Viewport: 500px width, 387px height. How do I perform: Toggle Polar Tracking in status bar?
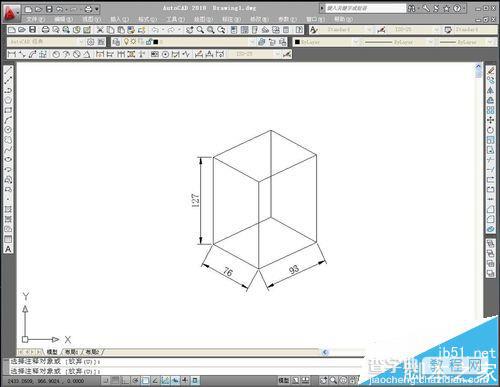pyautogui.click(x=135, y=380)
